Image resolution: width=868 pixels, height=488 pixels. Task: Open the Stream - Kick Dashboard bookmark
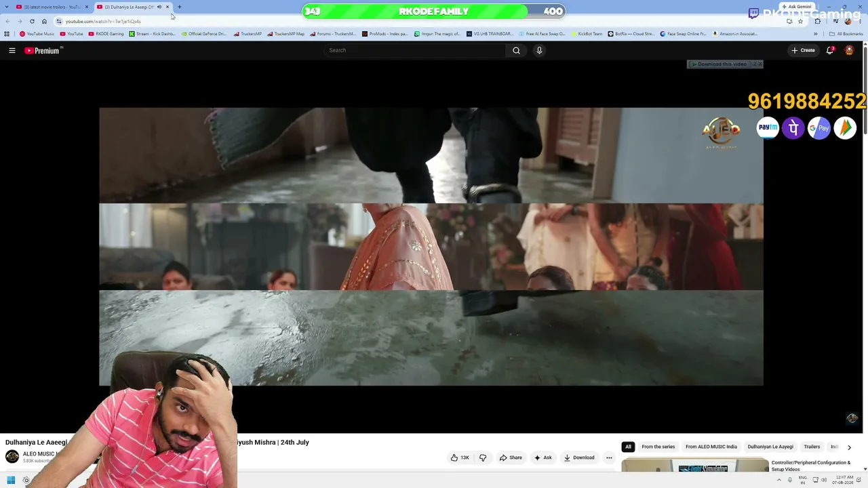point(152,34)
